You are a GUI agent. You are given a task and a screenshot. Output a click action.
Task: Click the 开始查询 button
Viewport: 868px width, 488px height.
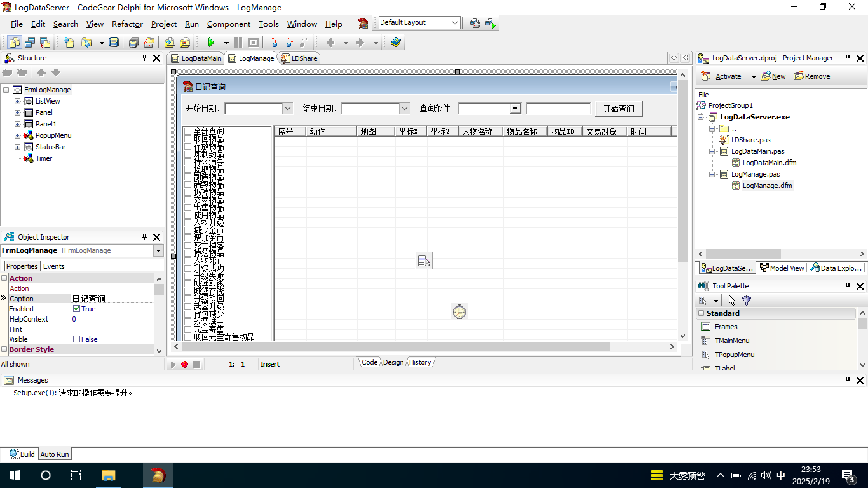pyautogui.click(x=618, y=109)
